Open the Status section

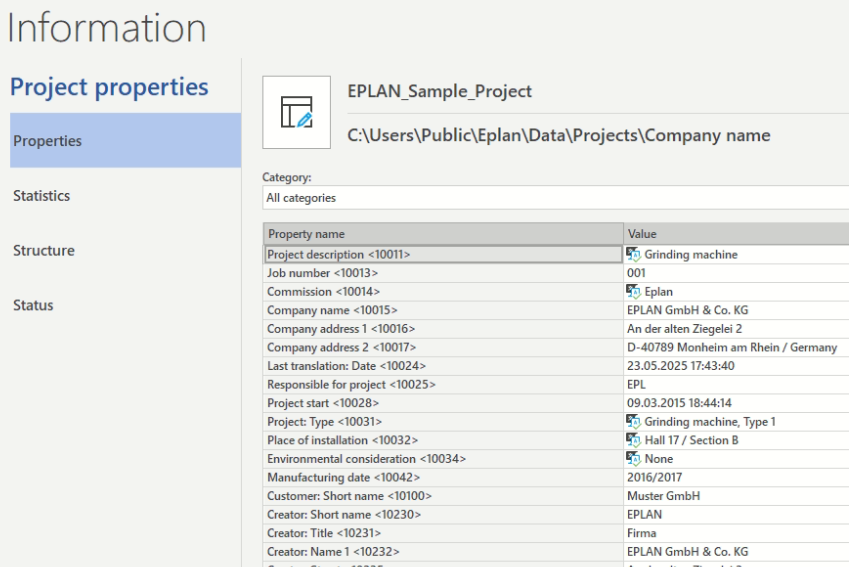33,305
